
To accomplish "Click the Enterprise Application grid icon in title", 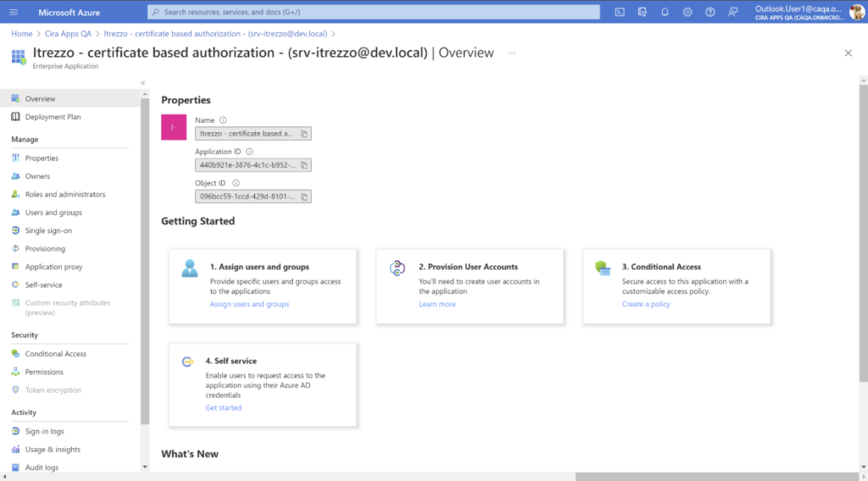I will [x=19, y=57].
